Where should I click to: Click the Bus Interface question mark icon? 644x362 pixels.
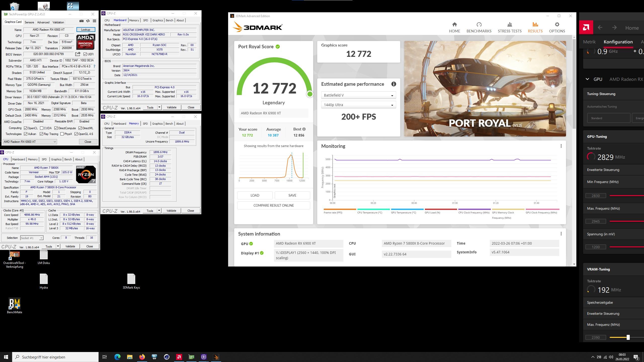[x=94, y=66]
